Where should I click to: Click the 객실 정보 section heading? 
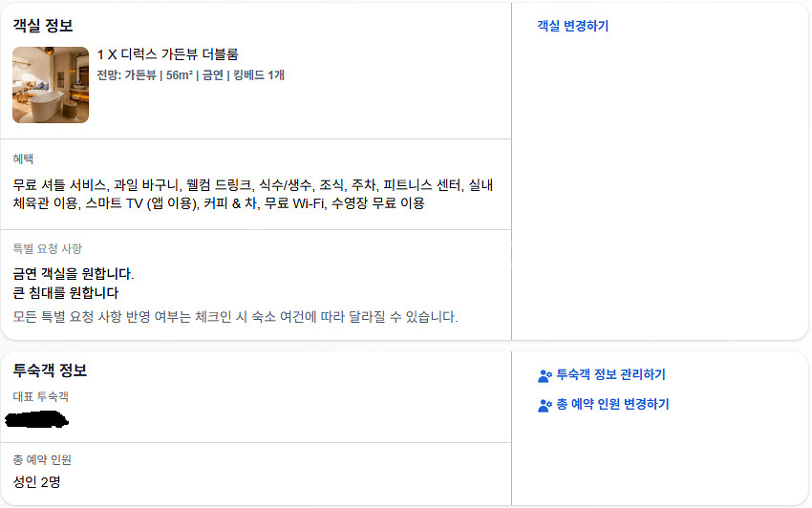(43, 26)
